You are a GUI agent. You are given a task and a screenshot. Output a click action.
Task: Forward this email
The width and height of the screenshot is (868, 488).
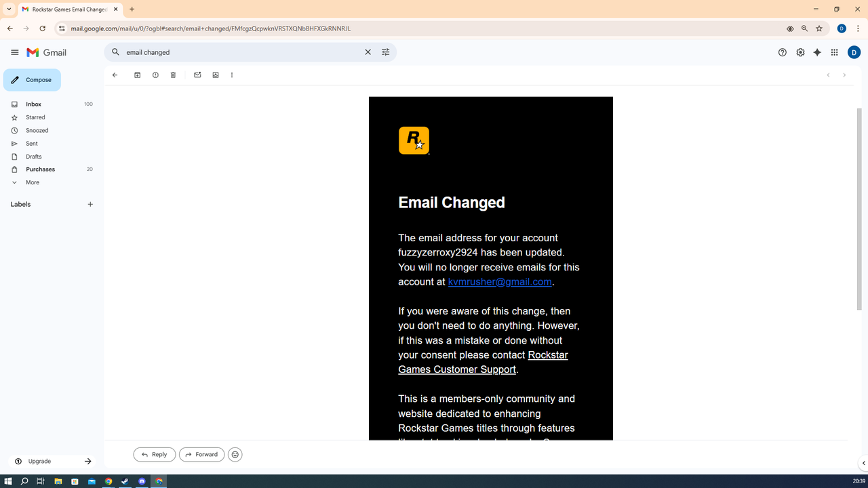pyautogui.click(x=202, y=455)
